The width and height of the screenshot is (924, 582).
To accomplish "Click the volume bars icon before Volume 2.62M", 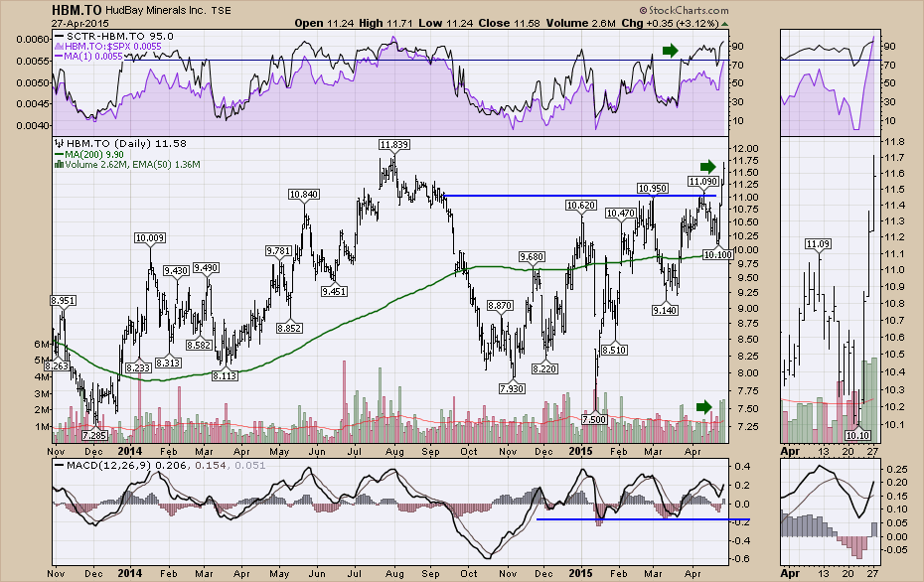I will [x=59, y=165].
